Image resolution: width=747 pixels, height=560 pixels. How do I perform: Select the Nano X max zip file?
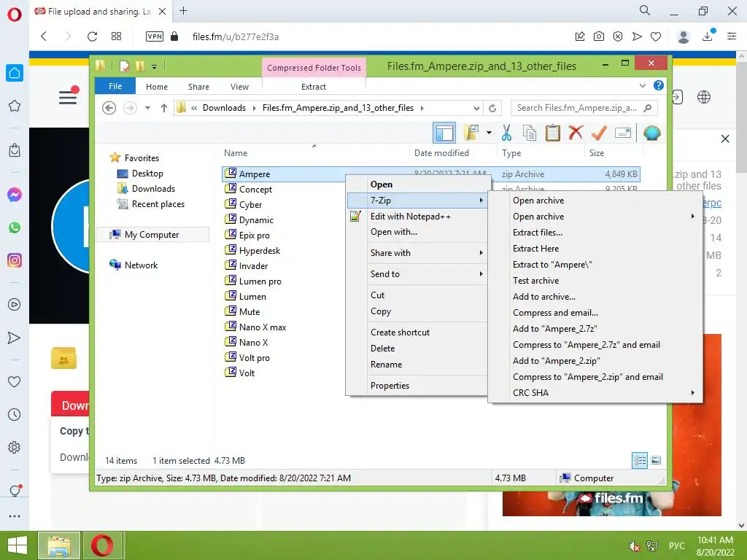point(262,327)
